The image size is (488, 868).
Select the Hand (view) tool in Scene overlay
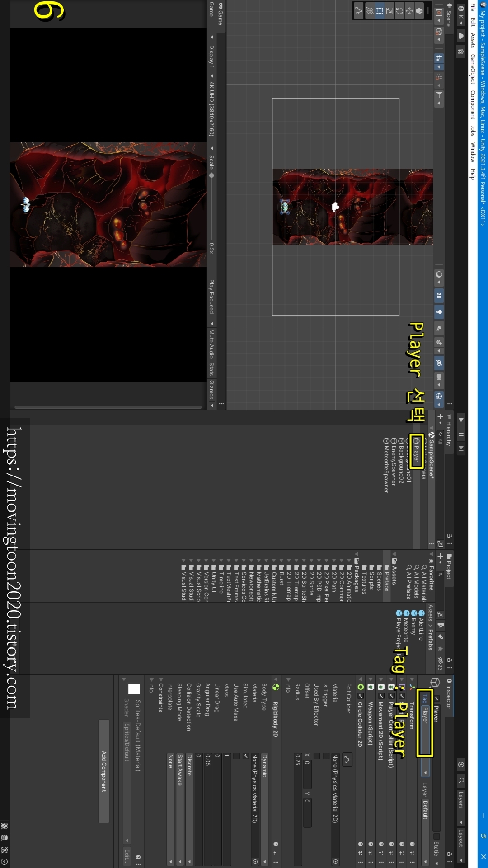pyautogui.click(x=419, y=11)
